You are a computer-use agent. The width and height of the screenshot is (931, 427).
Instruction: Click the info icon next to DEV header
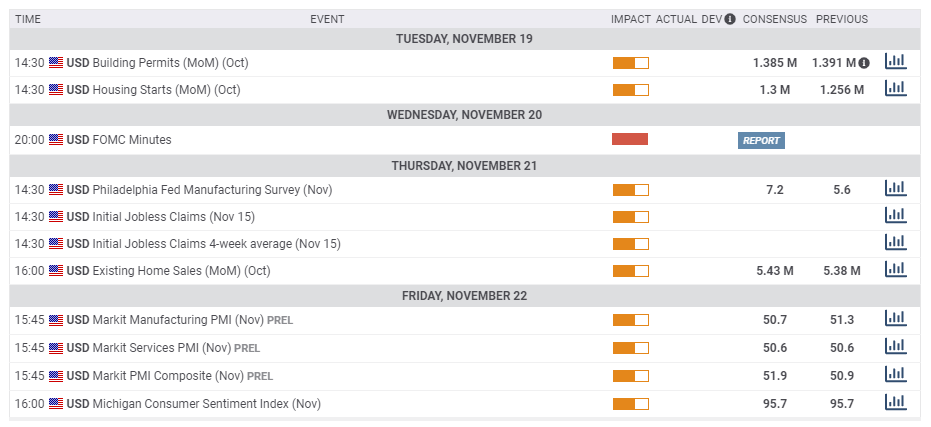(730, 19)
